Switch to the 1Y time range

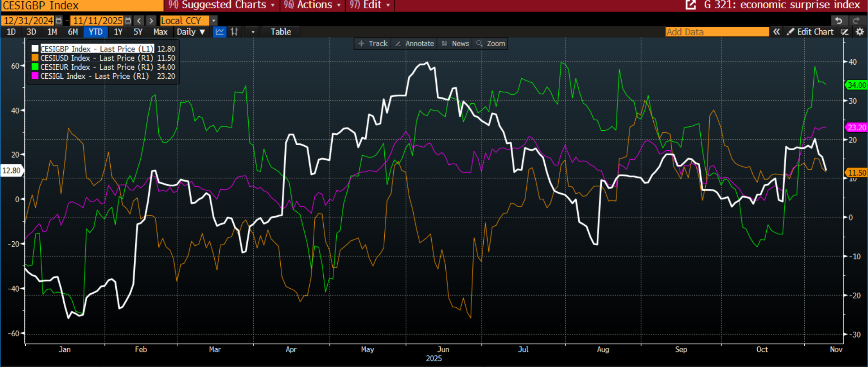point(118,32)
